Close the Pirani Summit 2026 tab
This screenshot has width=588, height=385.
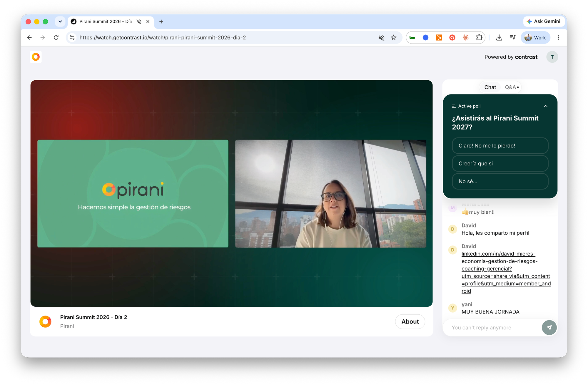click(148, 21)
